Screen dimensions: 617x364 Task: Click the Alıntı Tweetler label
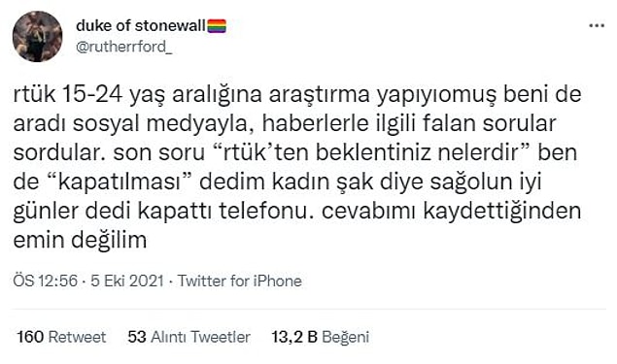pos(201,337)
